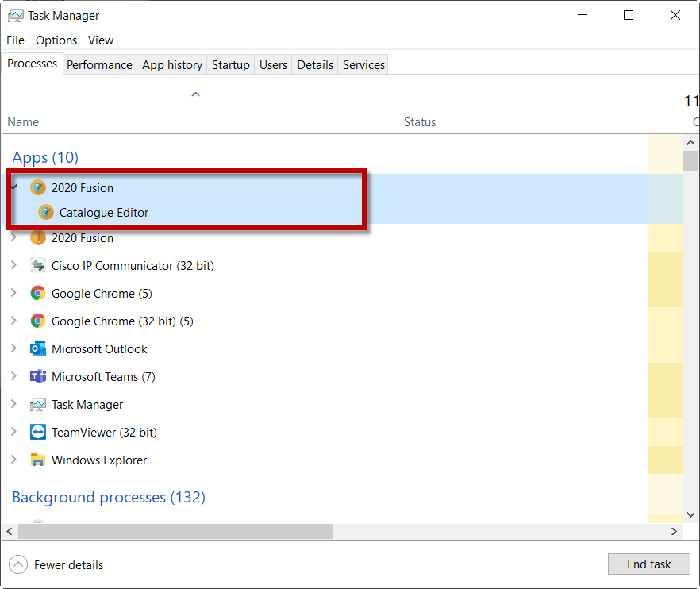Select the Windows Explorer process name
The height and width of the screenshot is (589, 700).
[99, 460]
